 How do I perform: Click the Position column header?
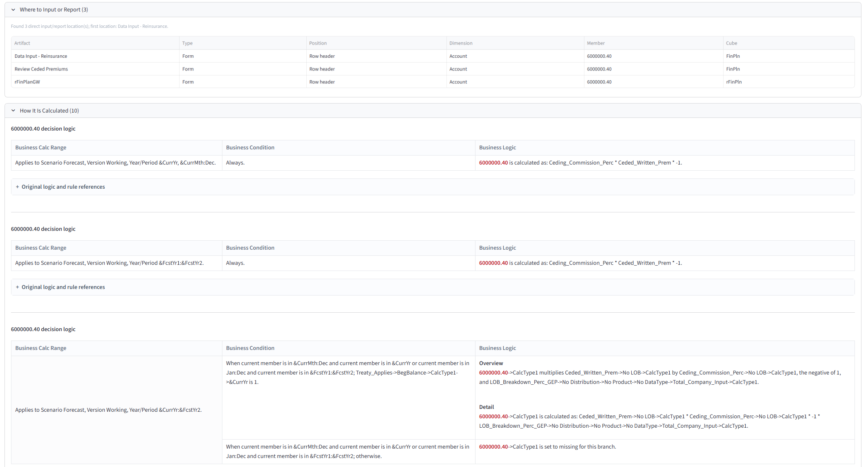tap(318, 43)
